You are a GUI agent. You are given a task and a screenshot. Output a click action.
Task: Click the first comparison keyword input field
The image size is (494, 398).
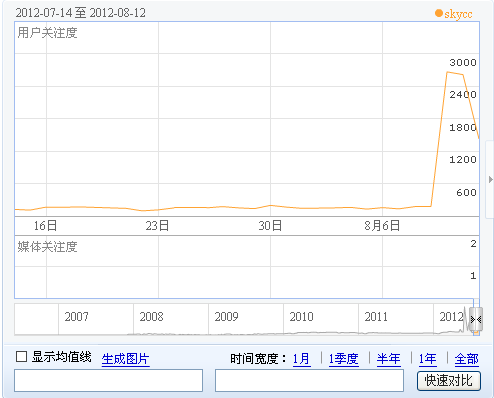click(108, 380)
